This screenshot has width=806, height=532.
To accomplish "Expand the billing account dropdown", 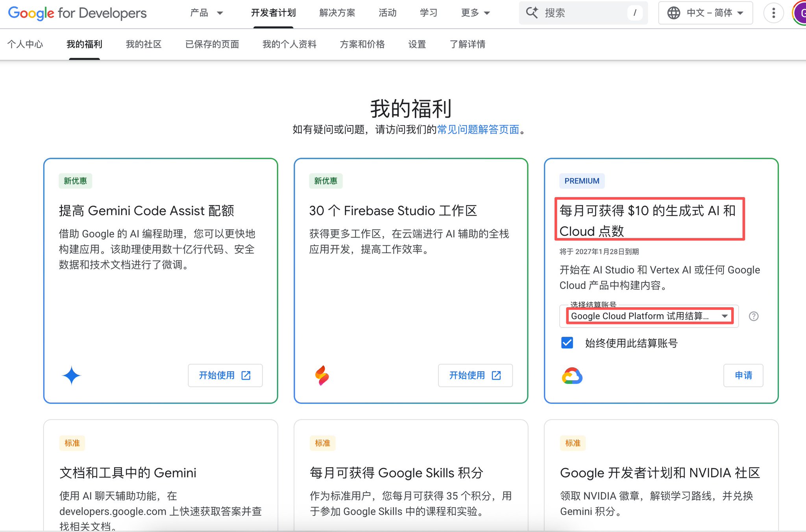I will (649, 316).
